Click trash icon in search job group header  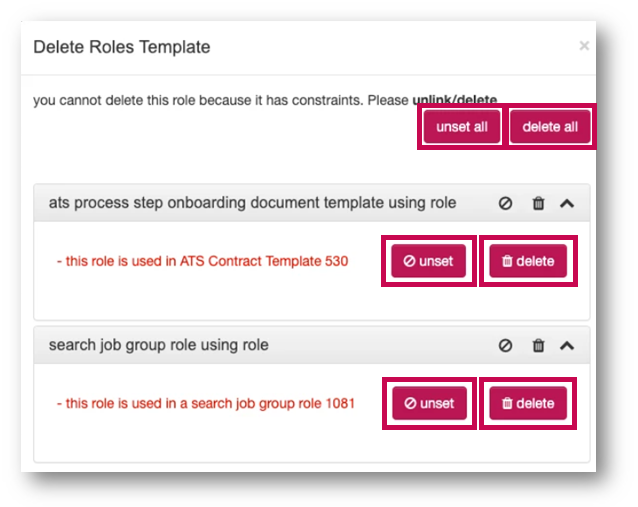click(538, 345)
